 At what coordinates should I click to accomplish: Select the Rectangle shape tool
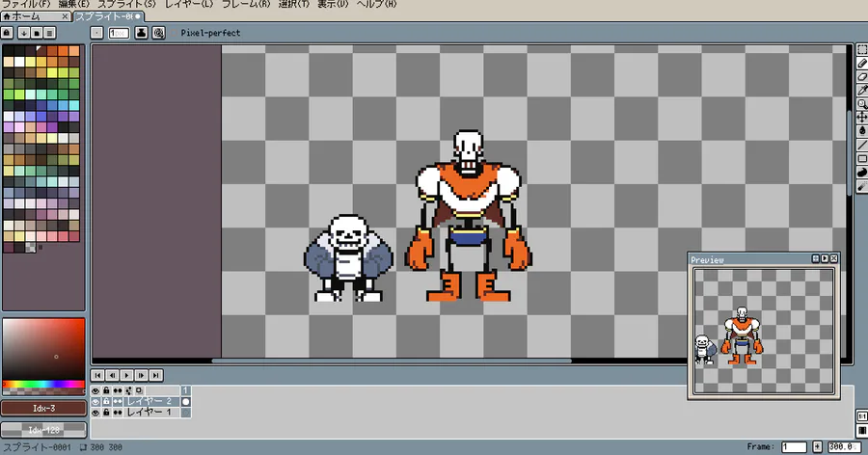click(x=862, y=159)
